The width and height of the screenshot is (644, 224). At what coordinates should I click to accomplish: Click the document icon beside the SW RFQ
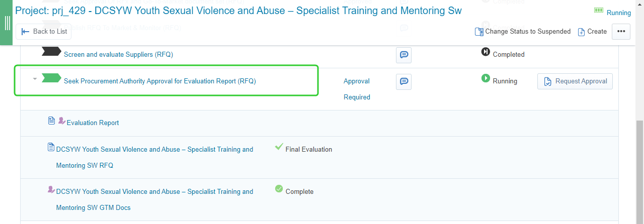[50, 147]
